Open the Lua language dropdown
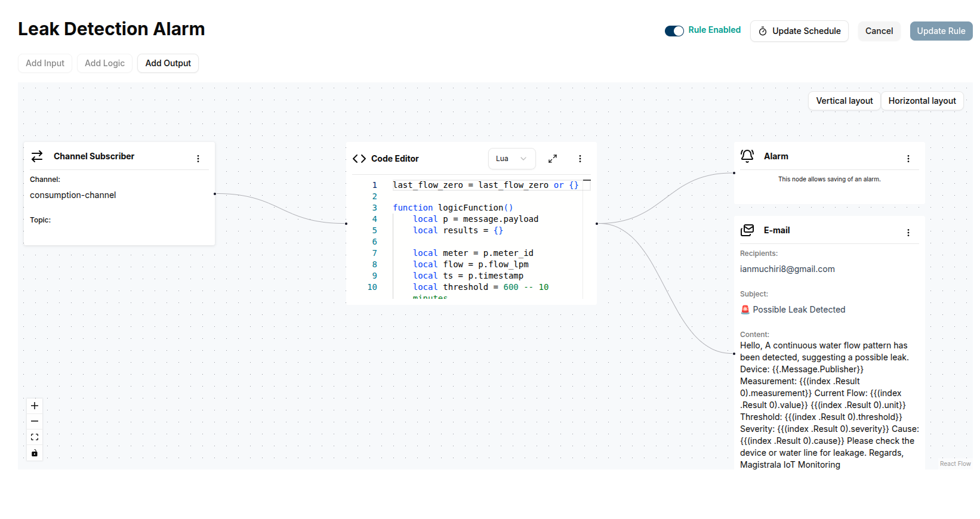980x519 pixels. (x=511, y=159)
